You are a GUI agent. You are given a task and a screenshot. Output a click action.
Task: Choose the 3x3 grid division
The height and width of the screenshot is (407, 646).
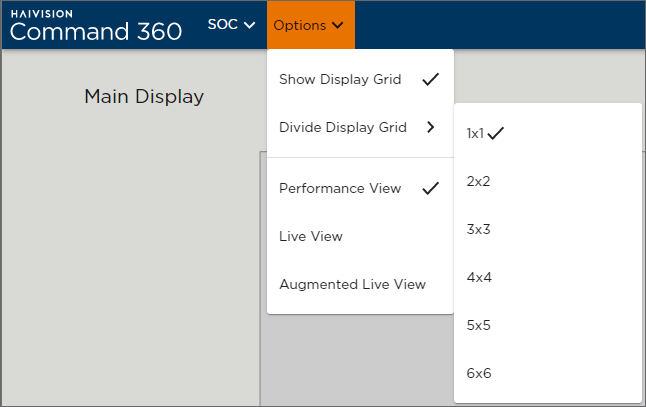(x=478, y=229)
